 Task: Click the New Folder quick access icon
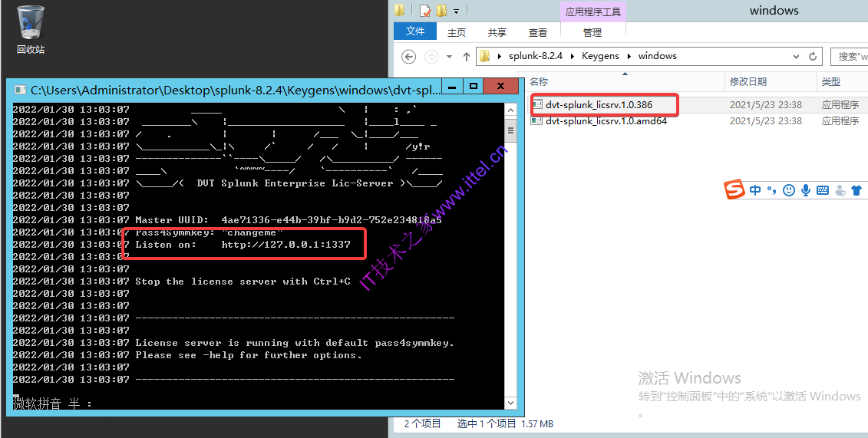point(441,10)
